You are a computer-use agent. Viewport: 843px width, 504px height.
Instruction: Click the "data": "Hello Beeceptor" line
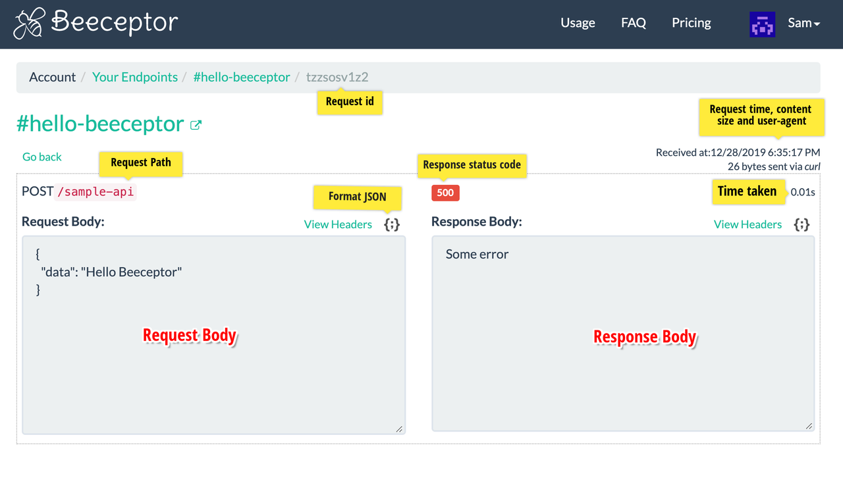(x=111, y=272)
